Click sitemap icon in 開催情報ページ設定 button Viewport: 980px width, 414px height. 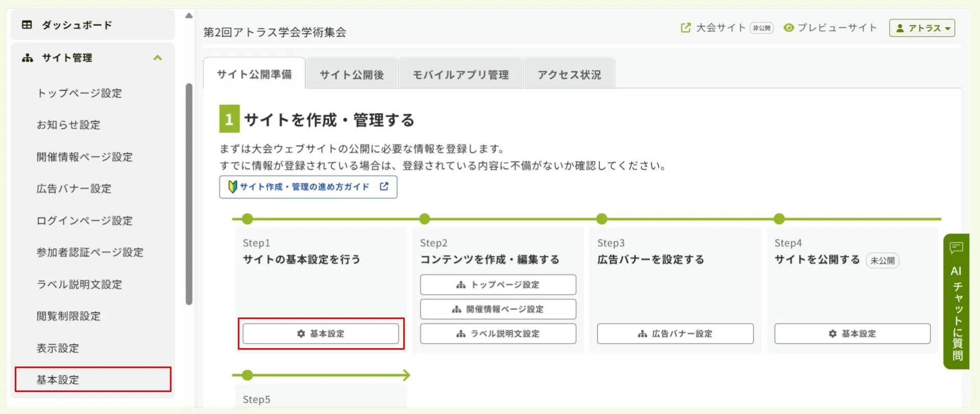click(456, 309)
